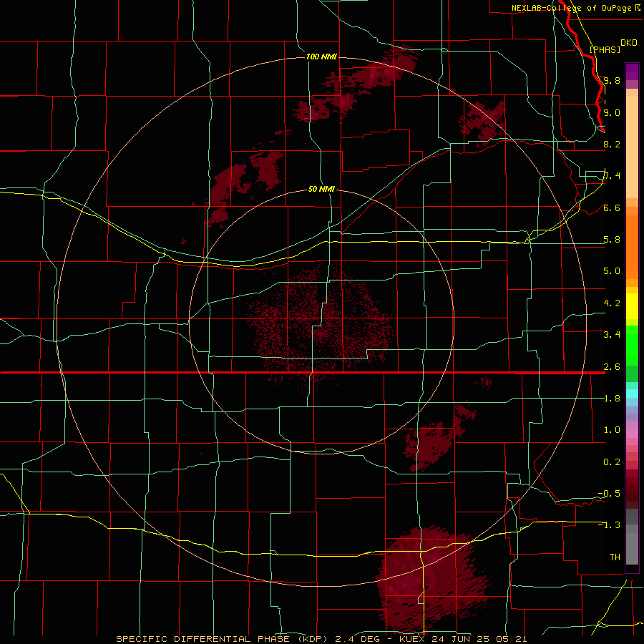Click the -0.5 legend value

pyautogui.click(x=609, y=494)
